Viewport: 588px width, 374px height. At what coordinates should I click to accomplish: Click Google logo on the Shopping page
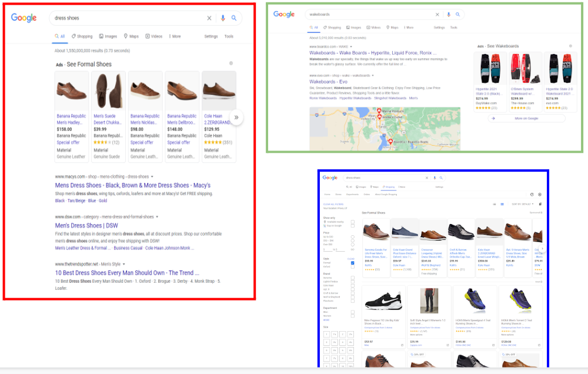330,178
